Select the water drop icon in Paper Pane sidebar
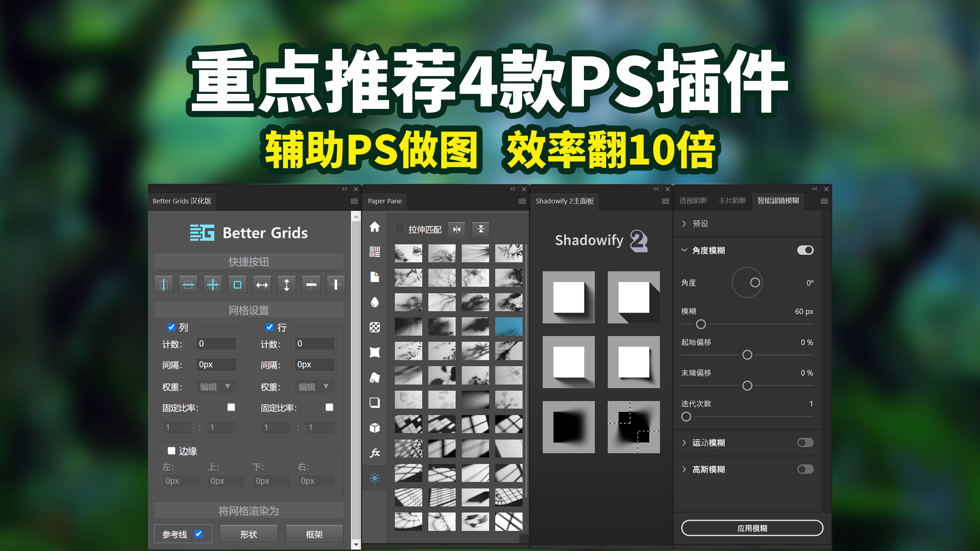Screen dimensions: 980x551 pyautogui.click(x=375, y=302)
